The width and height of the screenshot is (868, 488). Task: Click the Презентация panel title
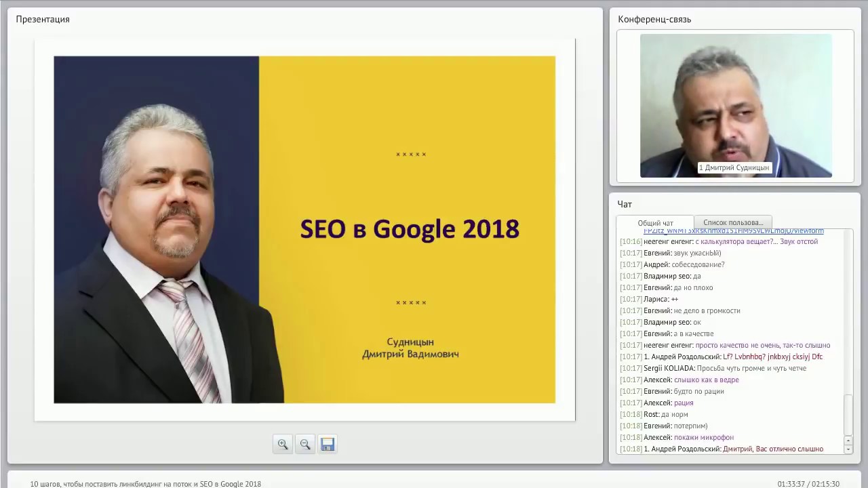click(43, 19)
